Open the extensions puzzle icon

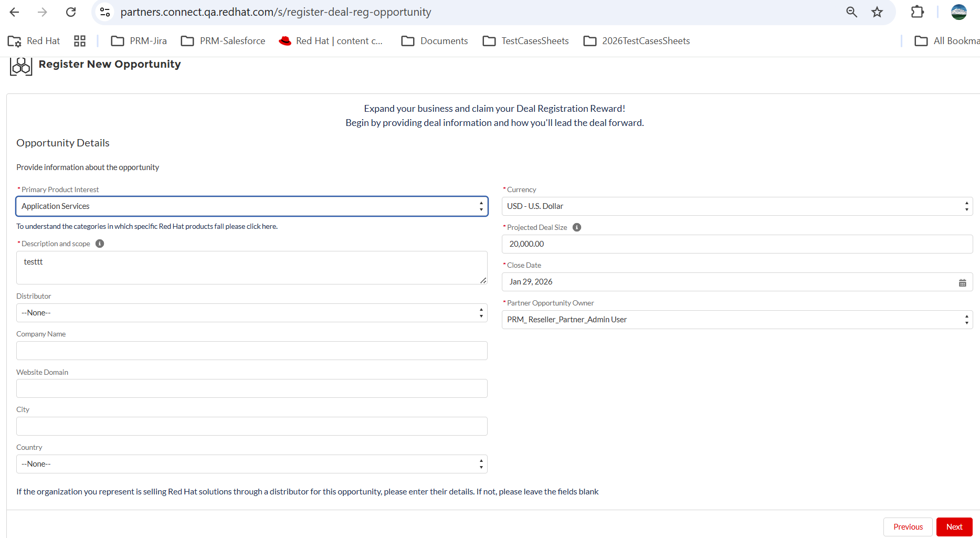click(918, 12)
